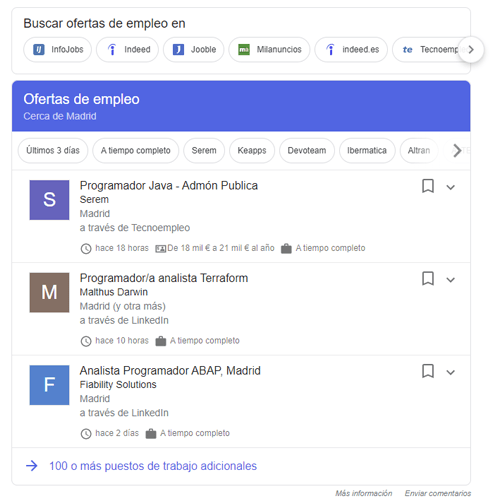This screenshot has height=500, width=492.
Task: Click the InfoJobs logo icon
Action: click(x=39, y=50)
